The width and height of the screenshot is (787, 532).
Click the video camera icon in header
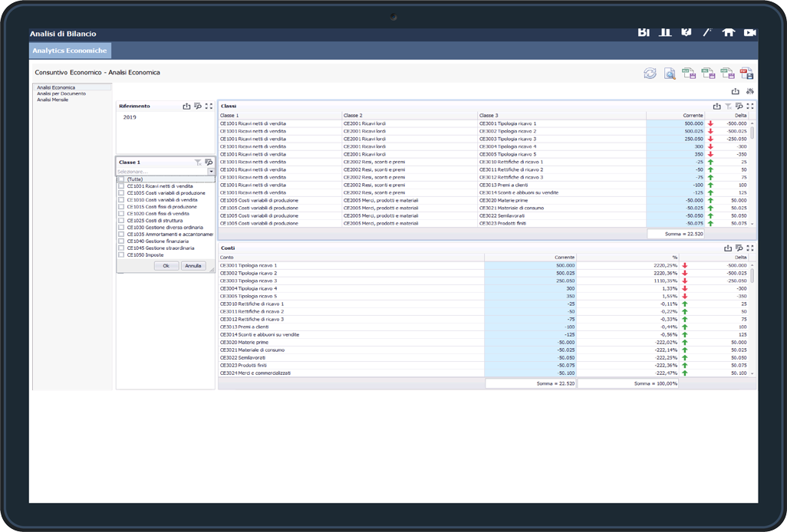tap(749, 32)
